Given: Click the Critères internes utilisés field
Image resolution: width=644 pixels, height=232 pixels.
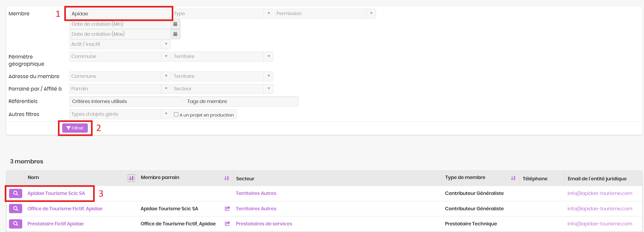Looking at the screenshot, I should point(126,101).
